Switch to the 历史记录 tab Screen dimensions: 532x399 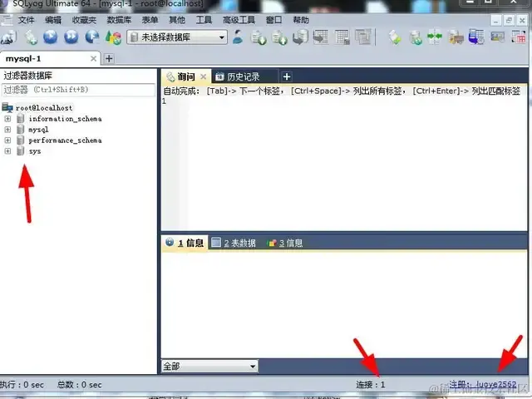[244, 76]
